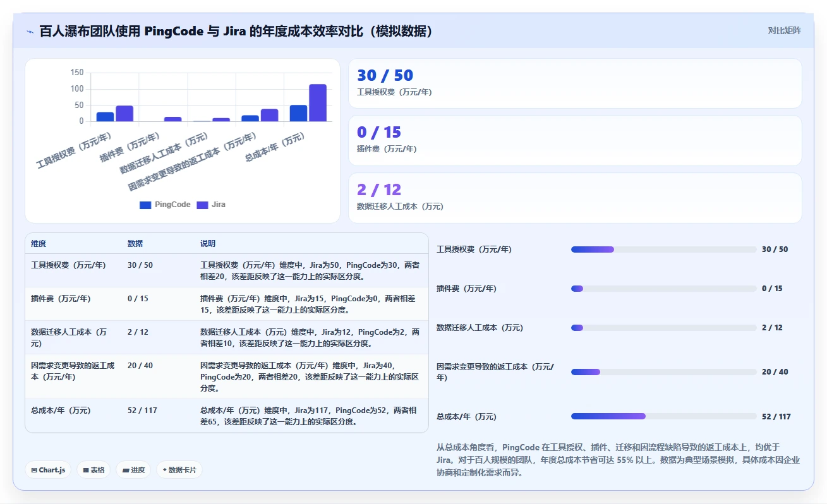Click the 表格 tag chip

pyautogui.click(x=94, y=470)
